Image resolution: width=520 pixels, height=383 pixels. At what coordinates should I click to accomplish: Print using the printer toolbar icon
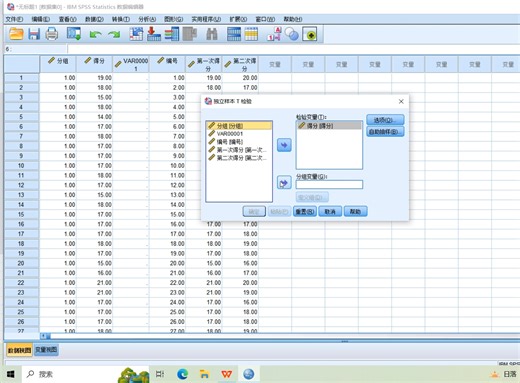pyautogui.click(x=52, y=34)
